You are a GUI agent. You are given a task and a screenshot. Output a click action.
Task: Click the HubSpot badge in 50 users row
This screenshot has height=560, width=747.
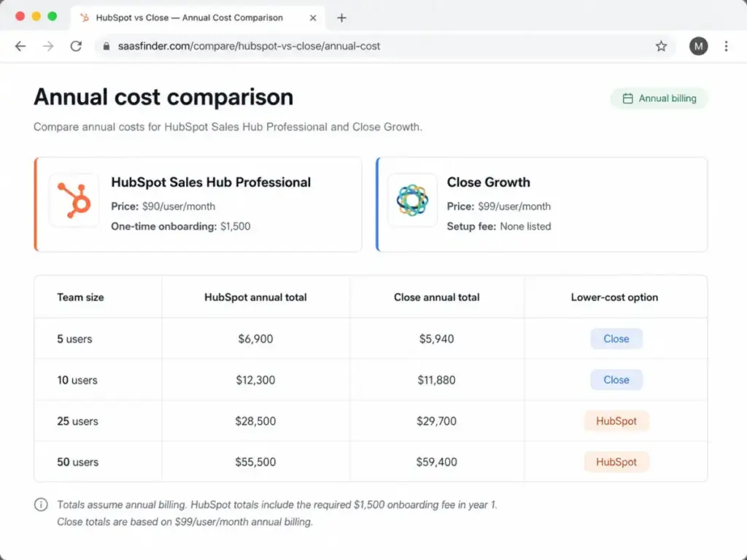pyautogui.click(x=616, y=462)
